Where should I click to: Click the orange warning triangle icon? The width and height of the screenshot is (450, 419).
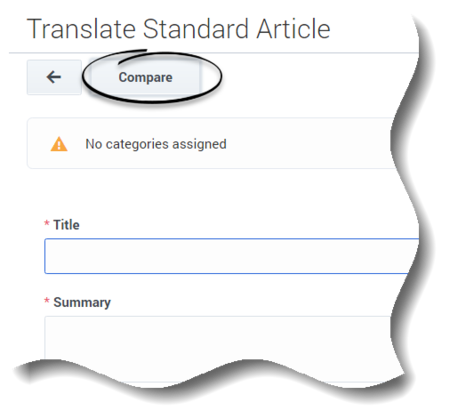tap(59, 144)
